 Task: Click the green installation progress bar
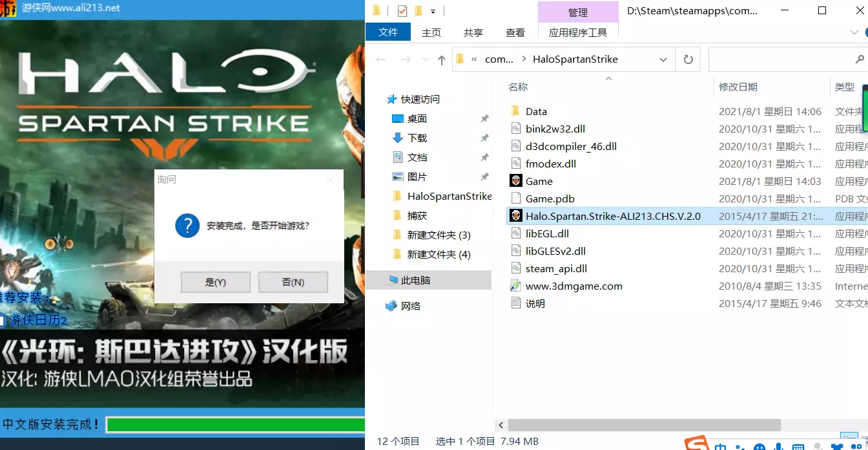[235, 425]
